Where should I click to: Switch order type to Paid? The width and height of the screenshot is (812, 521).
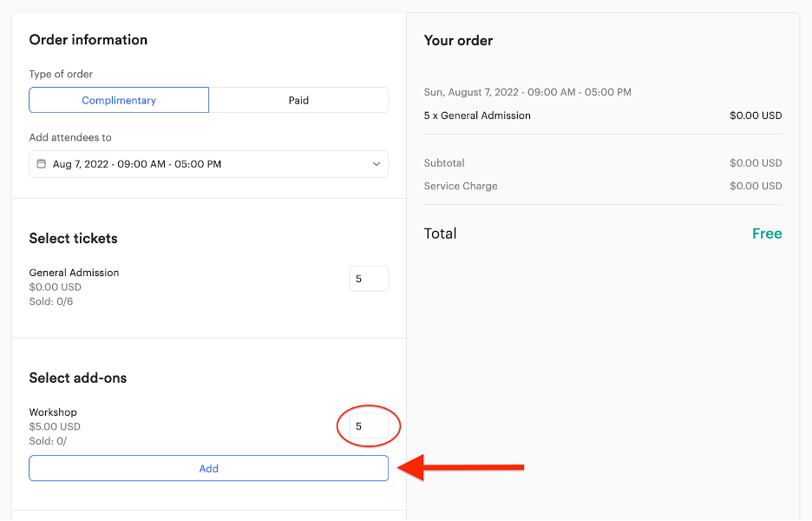coord(298,100)
